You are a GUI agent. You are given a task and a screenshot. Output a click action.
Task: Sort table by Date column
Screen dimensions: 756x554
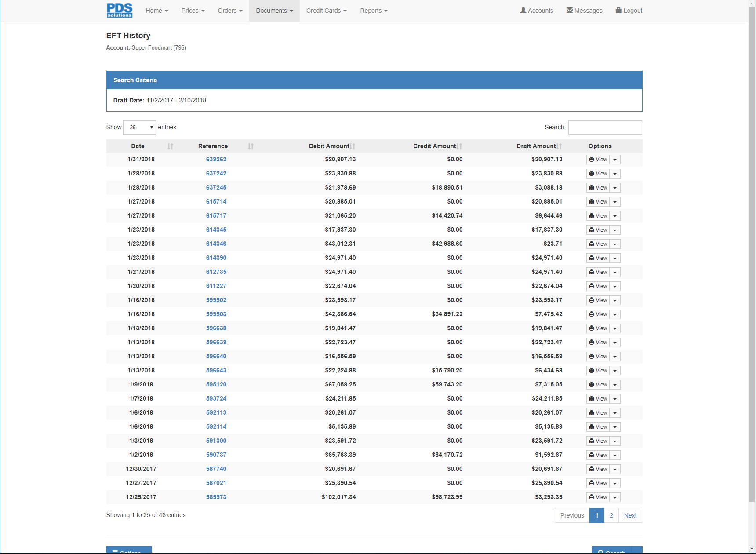coord(138,146)
